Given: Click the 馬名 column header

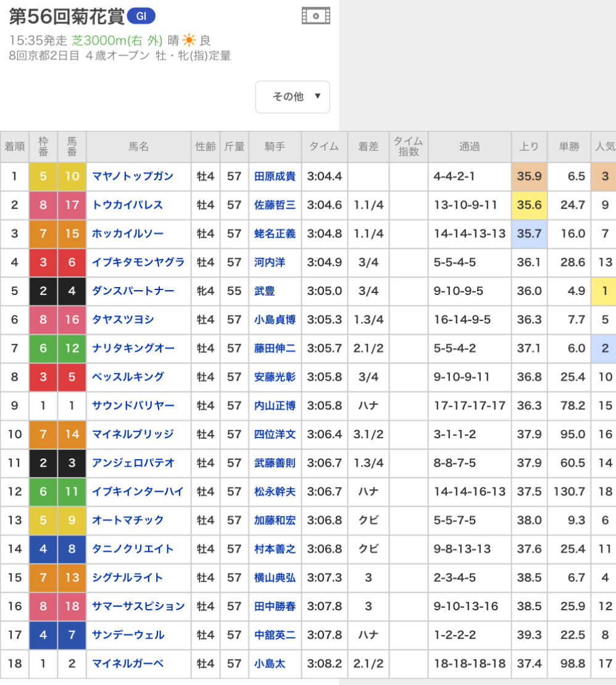Looking at the screenshot, I should 139,147.
